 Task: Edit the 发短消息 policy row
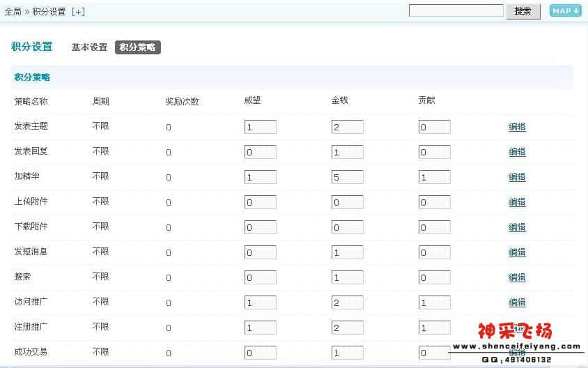pyautogui.click(x=517, y=252)
